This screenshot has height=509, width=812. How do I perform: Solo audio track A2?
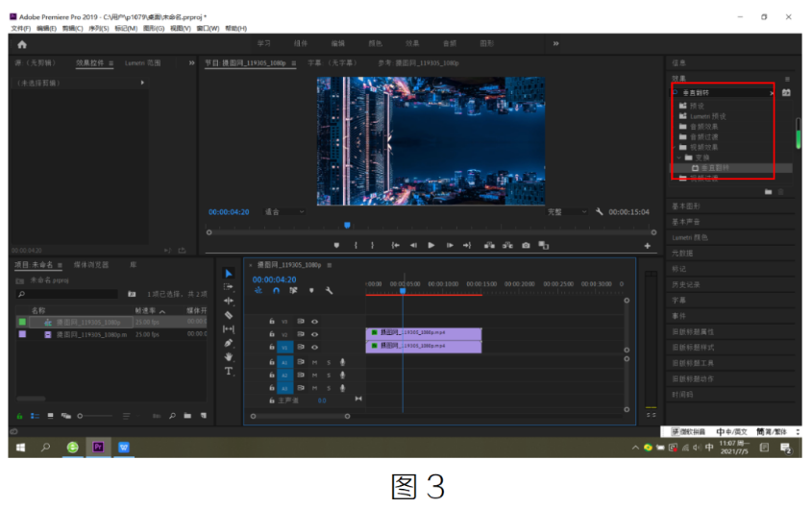pos(329,375)
